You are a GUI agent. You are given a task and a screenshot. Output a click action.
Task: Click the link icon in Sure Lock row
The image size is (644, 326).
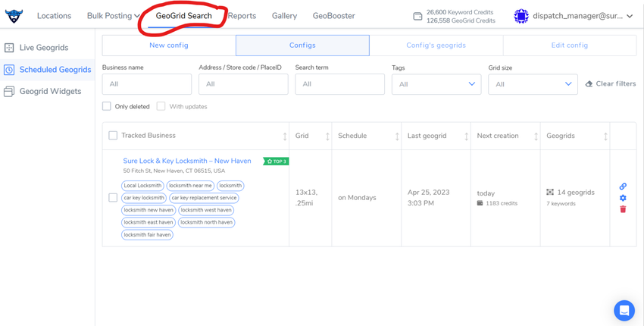pos(623,187)
